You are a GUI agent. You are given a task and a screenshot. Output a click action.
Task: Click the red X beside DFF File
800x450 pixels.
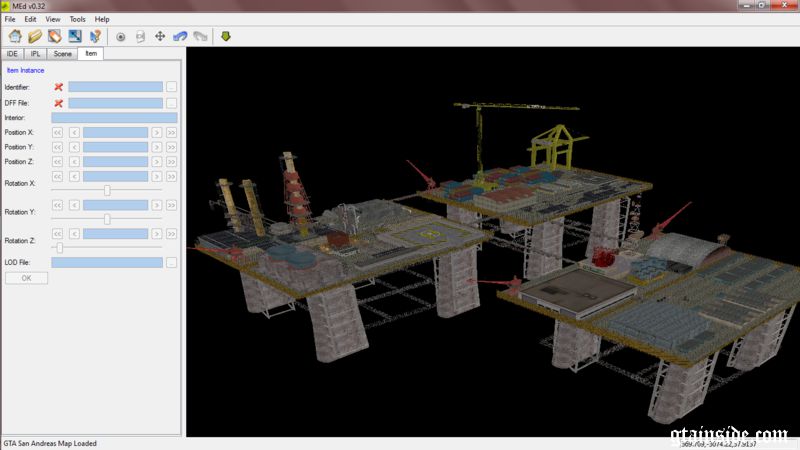coord(59,103)
